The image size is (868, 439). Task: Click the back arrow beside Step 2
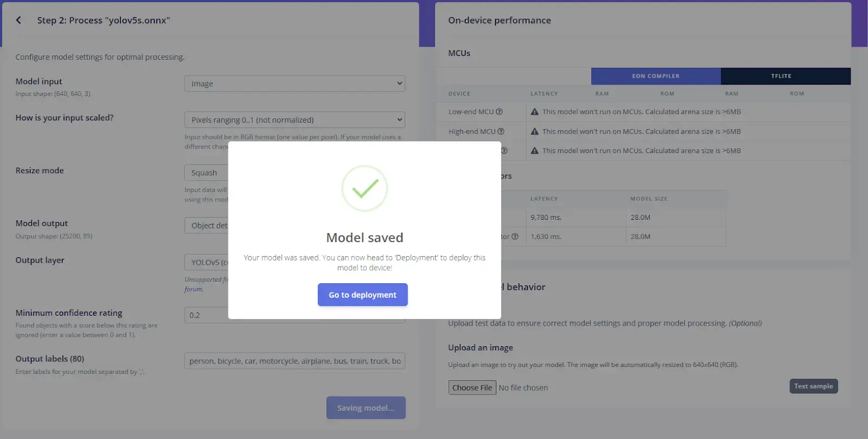18,20
